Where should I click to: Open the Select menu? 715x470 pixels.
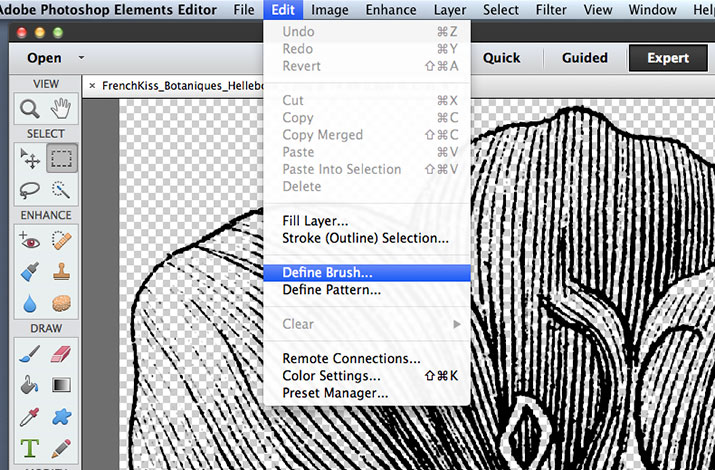501,10
